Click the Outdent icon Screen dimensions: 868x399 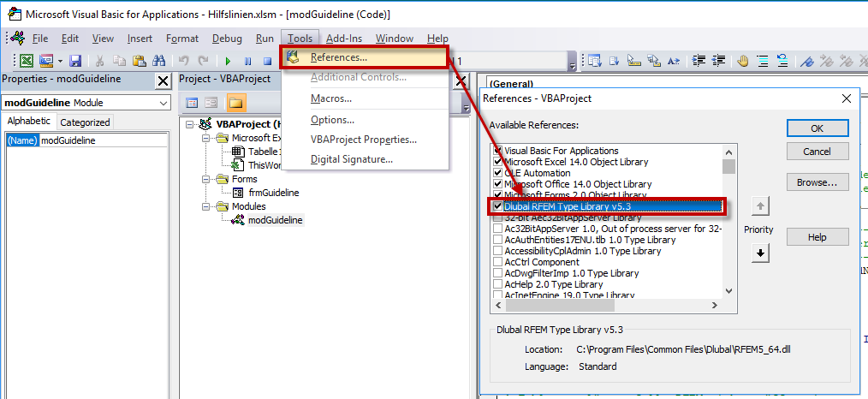pos(718,61)
